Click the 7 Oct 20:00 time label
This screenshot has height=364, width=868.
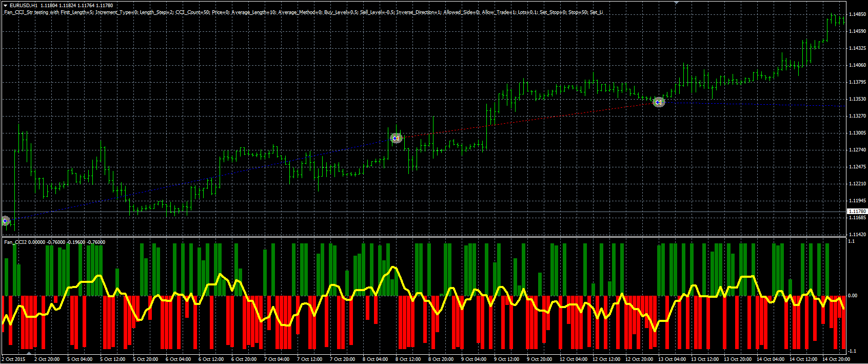coord(343,359)
